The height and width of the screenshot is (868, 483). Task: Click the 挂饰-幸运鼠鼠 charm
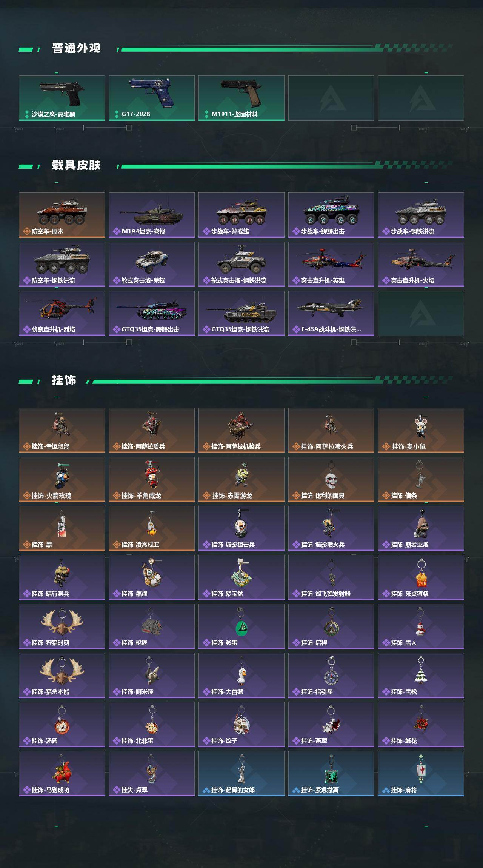[x=62, y=430]
